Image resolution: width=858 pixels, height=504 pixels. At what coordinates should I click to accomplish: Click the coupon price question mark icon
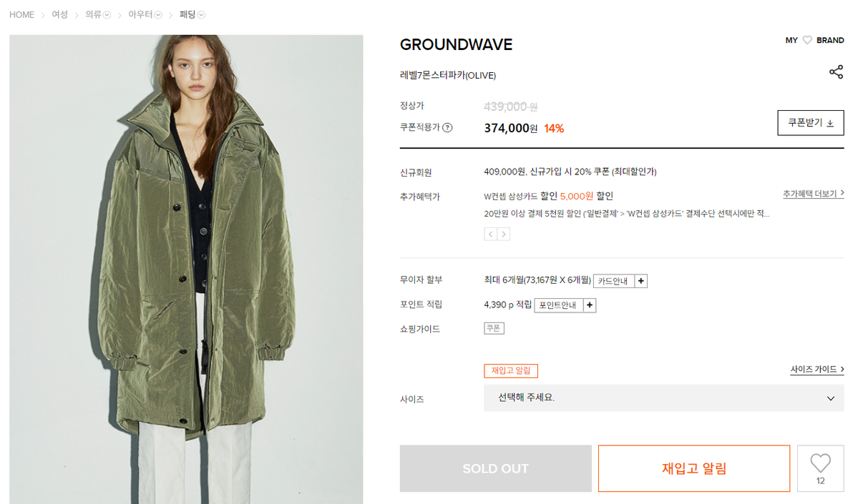pos(447,127)
